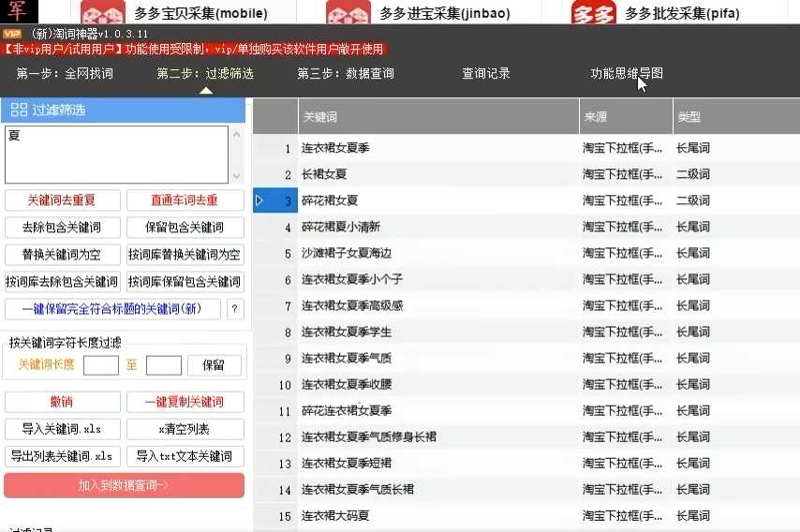The height and width of the screenshot is (532, 800).
Task: Click the 保留 length filter button
Action: coord(215,365)
